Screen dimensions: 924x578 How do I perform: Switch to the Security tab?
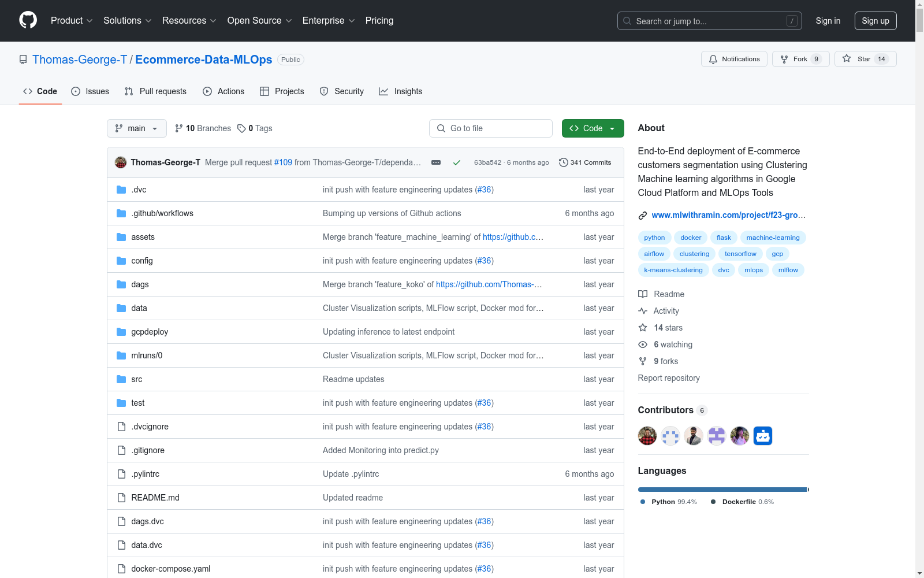click(x=342, y=91)
